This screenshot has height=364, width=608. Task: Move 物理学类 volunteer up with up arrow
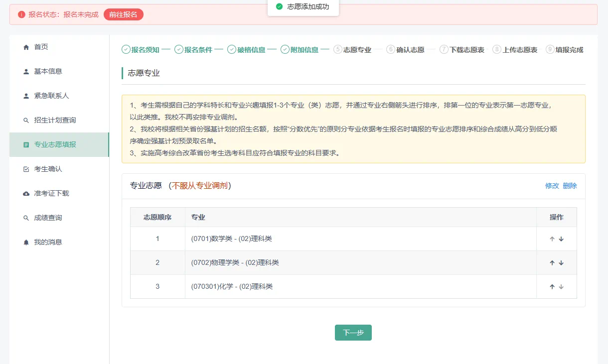point(552,262)
